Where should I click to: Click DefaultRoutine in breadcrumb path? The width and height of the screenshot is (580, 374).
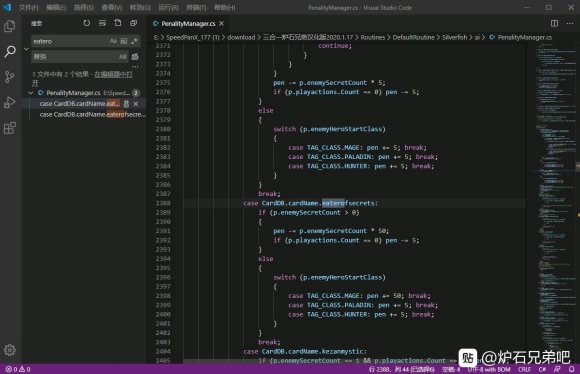pos(414,37)
